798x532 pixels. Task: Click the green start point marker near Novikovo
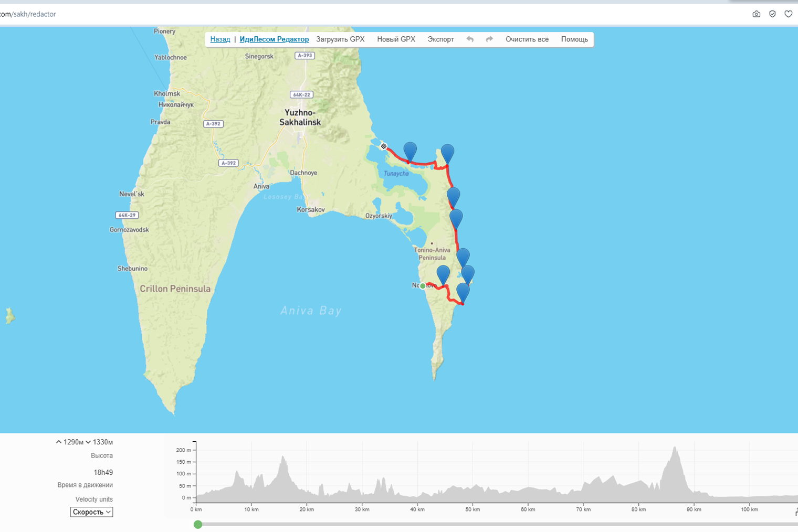click(x=423, y=286)
